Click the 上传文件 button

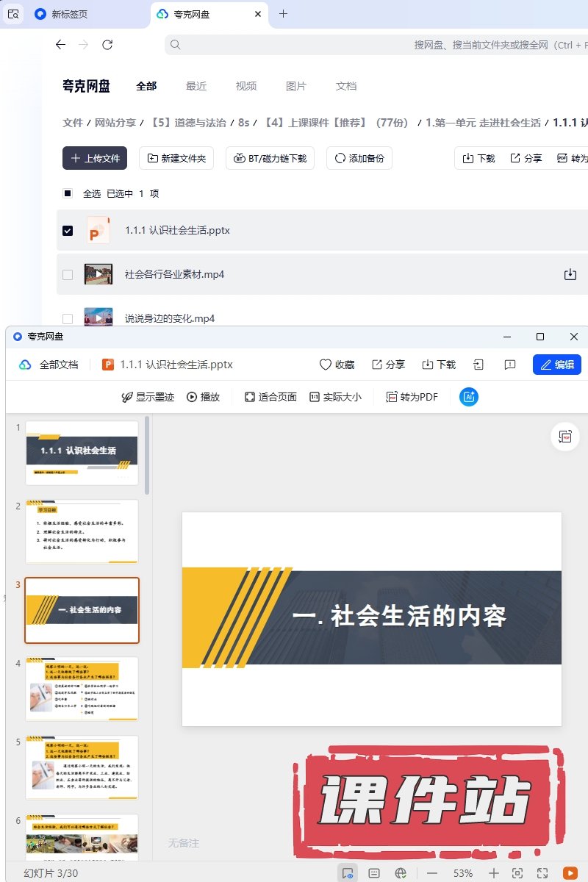[x=95, y=158]
